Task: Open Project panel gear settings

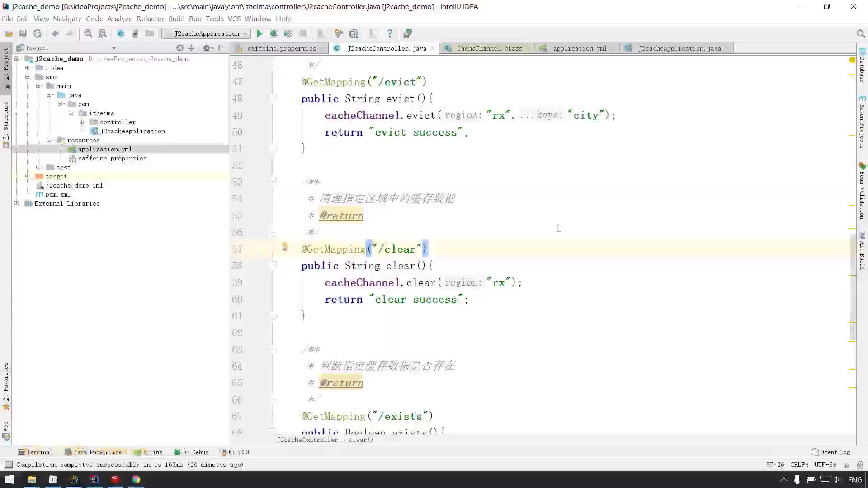Action: 207,48
